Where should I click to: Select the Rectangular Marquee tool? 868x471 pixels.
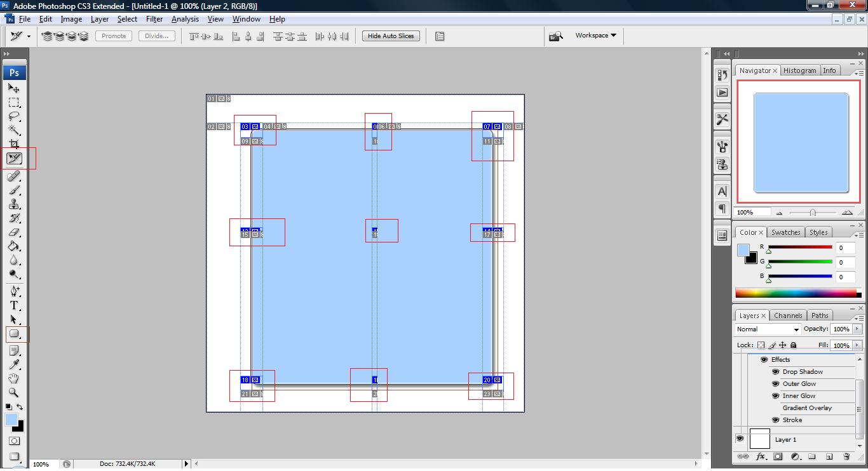tap(14, 103)
